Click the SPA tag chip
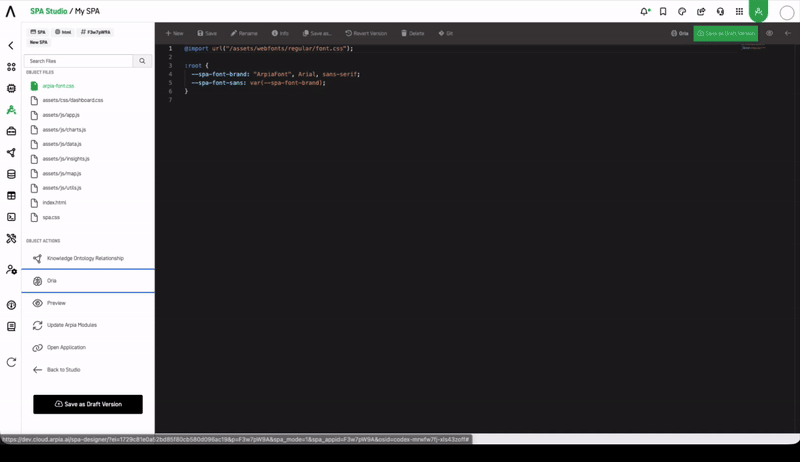The width and height of the screenshot is (800, 462). (x=38, y=32)
